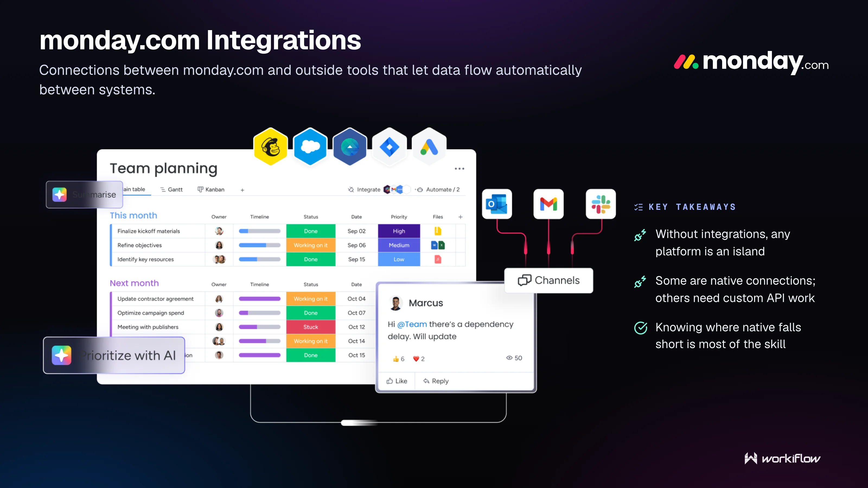Image resolution: width=868 pixels, height=488 pixels.
Task: Open the Done status for Identify key resources
Action: tap(311, 259)
